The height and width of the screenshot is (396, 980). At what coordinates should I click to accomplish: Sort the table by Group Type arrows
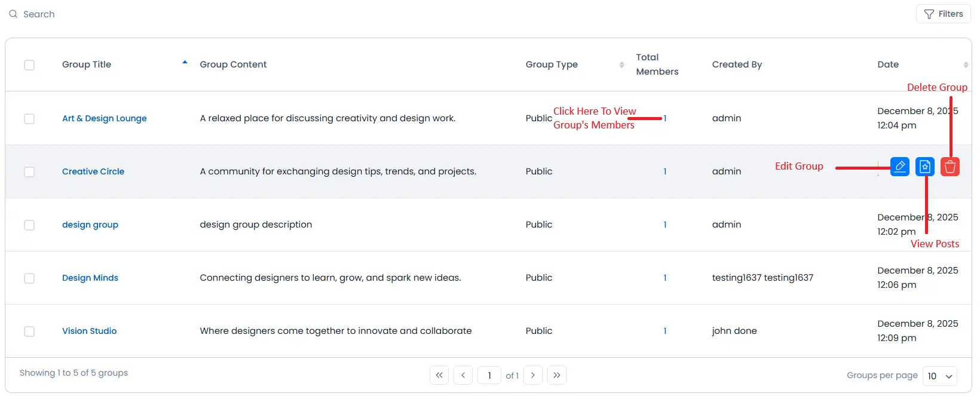coord(621,65)
